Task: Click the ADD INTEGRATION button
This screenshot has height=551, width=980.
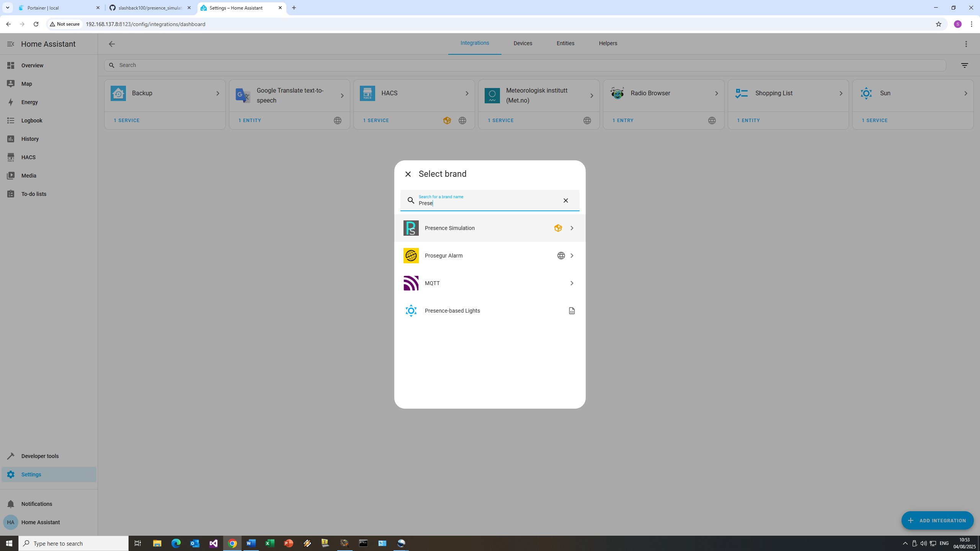Action: point(937,520)
